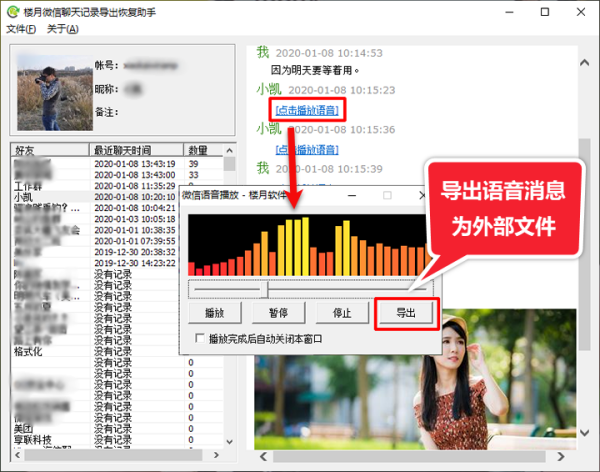Click the 导出 button to export voice
Viewport: 600px width, 472px height.
[x=406, y=313]
